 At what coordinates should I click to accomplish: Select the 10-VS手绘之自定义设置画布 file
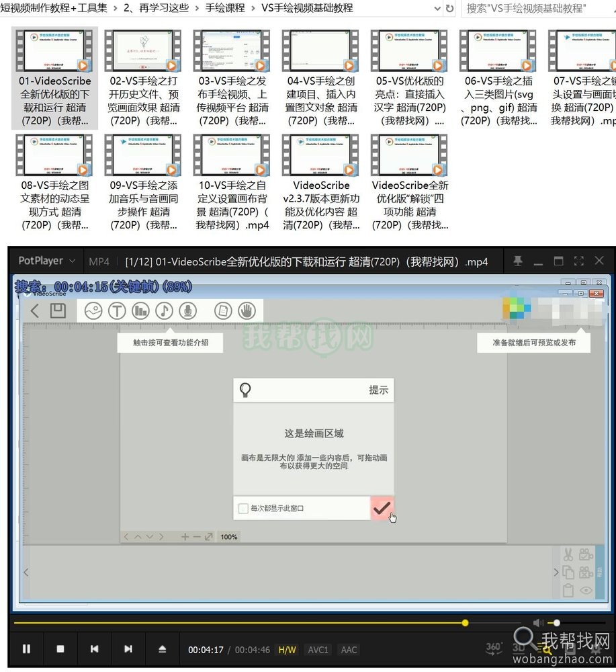[232, 182]
